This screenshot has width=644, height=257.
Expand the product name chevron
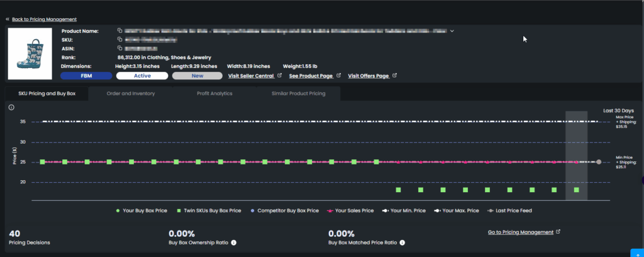click(x=452, y=31)
